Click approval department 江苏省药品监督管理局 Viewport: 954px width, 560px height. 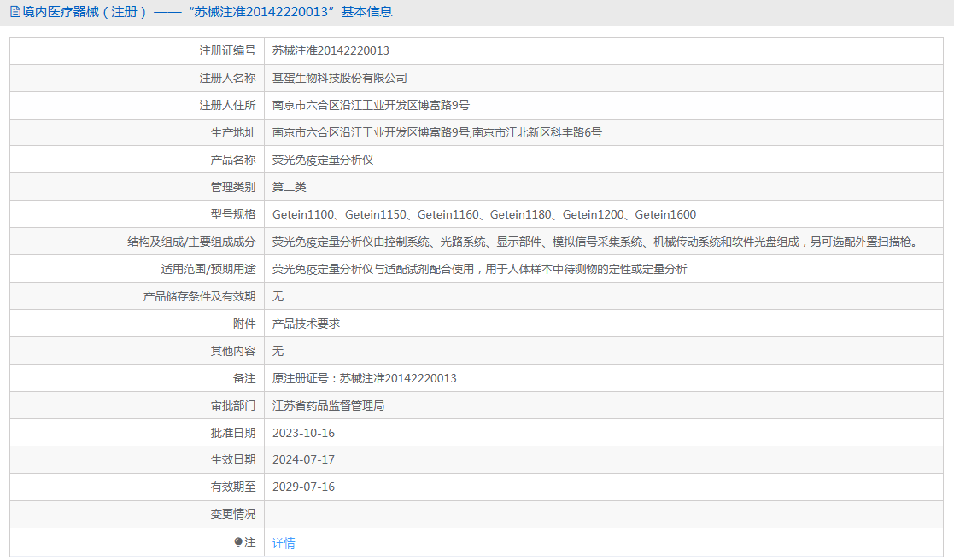point(328,406)
